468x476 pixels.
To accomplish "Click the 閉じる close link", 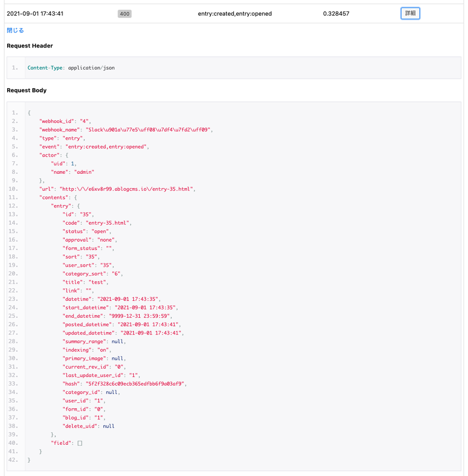I will (16, 30).
